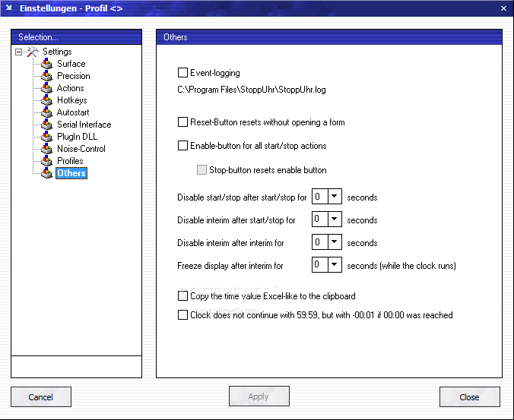Image resolution: width=514 pixels, height=420 pixels.
Task: Enable the Event-logging checkbox
Action: coord(182,72)
